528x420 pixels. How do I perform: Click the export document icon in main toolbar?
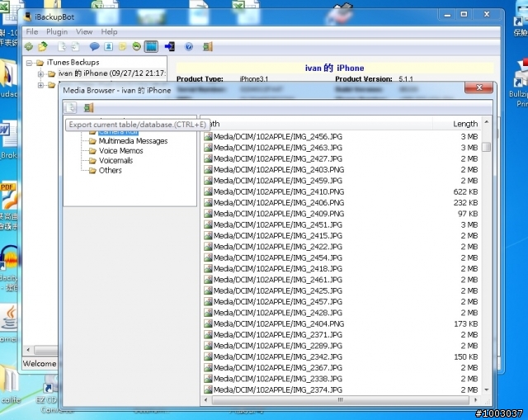pyautogui.click(x=62, y=46)
